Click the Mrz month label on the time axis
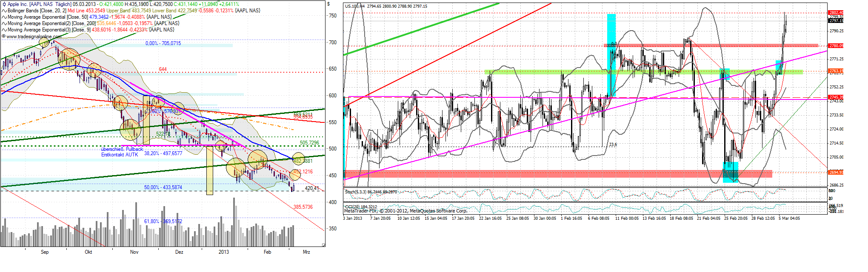Viewport: 868px width, 272px height. pos(306,252)
